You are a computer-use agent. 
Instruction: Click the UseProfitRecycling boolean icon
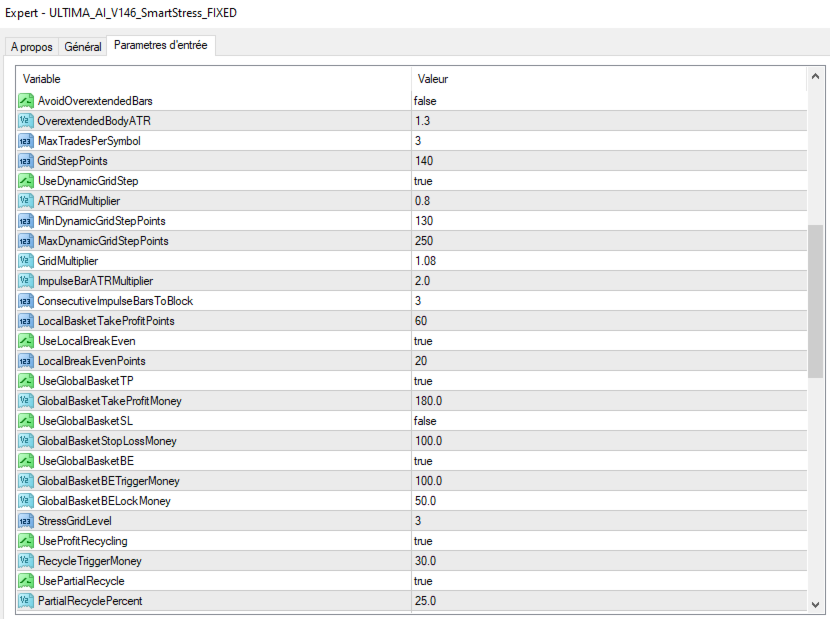pos(26,541)
